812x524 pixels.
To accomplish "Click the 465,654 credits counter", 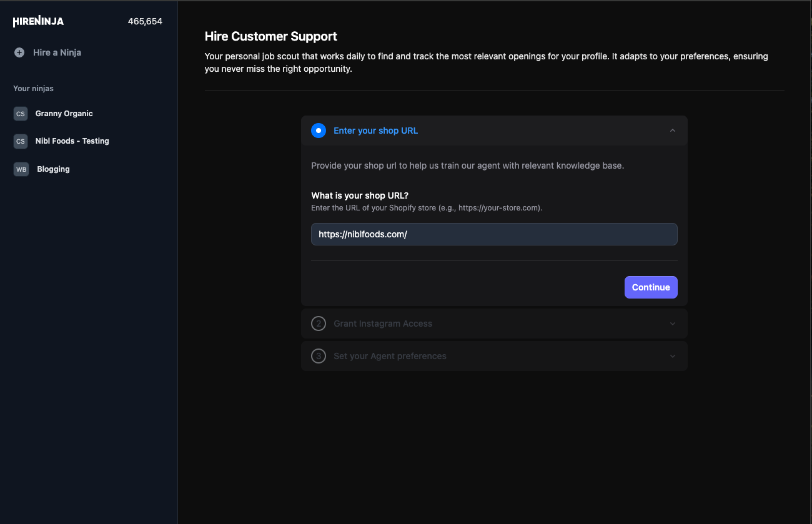I will (144, 21).
